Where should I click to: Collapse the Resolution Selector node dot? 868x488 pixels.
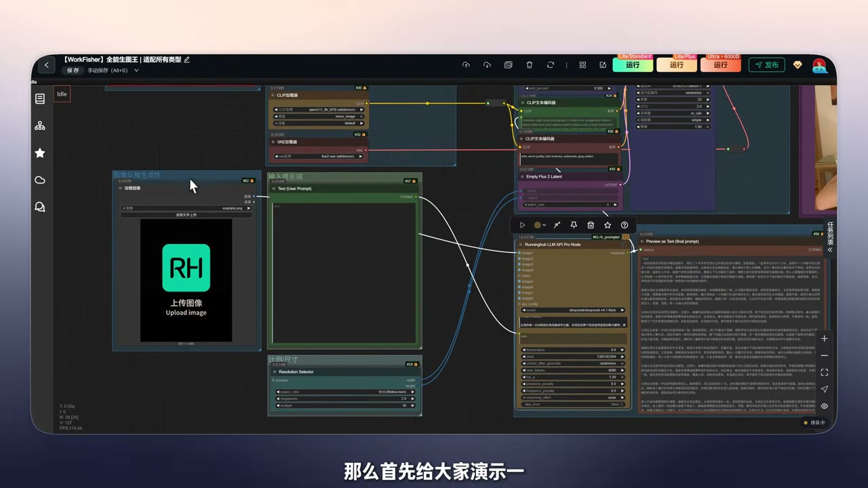pos(275,371)
